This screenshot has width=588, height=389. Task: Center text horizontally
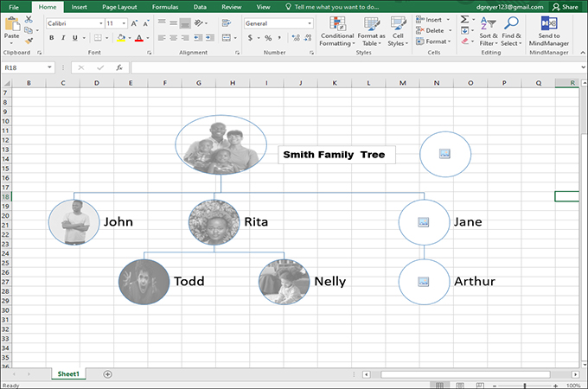click(173, 38)
